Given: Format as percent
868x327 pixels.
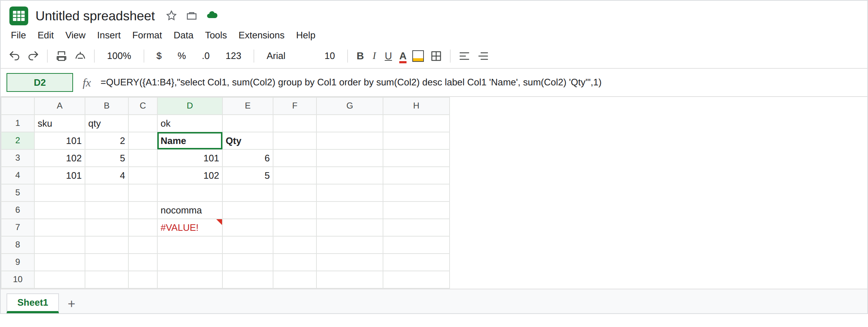Looking at the screenshot, I should pos(182,56).
